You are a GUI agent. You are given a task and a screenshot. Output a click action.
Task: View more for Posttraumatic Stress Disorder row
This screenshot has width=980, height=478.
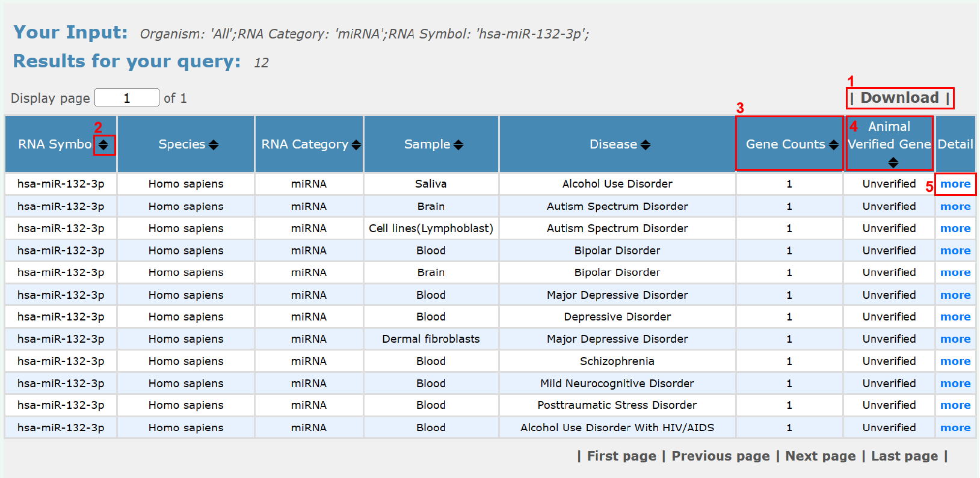pyautogui.click(x=955, y=405)
